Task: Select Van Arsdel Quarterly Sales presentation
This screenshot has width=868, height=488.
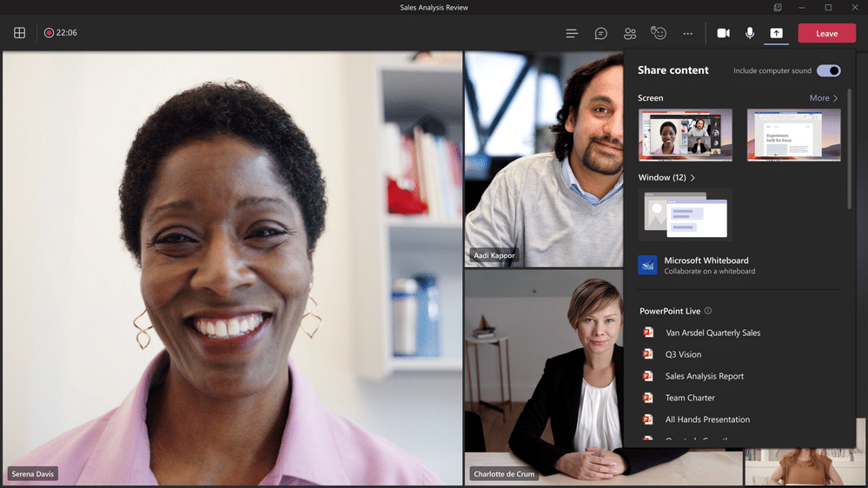Action: coord(712,333)
